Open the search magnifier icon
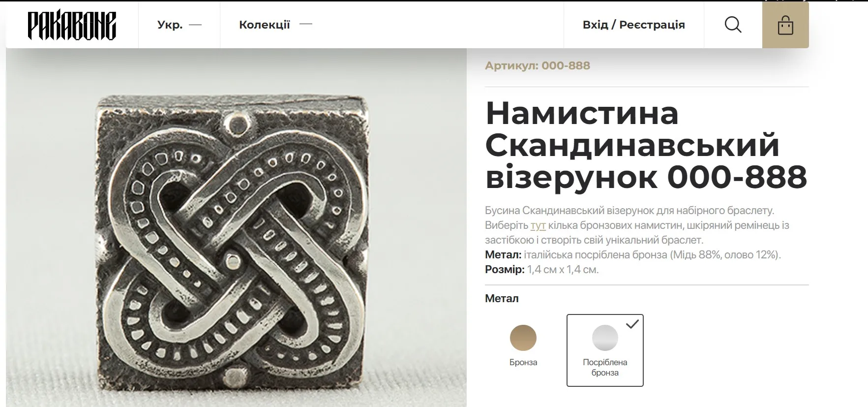868x407 pixels. (733, 25)
